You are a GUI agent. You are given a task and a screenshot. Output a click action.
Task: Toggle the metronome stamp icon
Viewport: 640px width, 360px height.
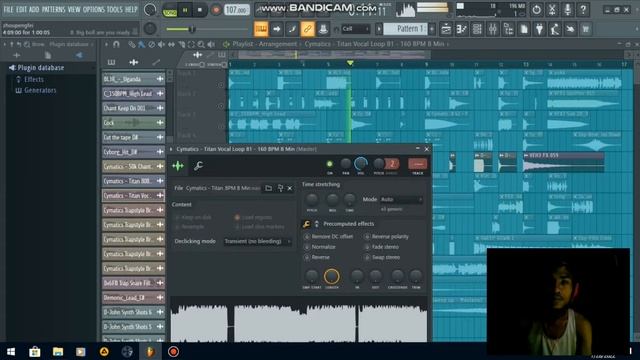323,29
